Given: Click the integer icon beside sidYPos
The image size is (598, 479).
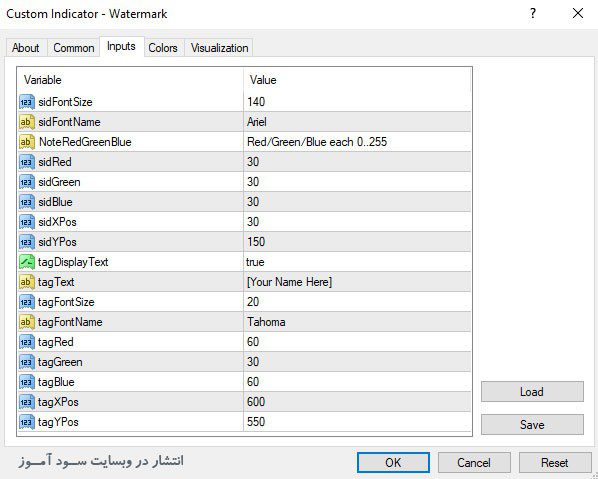Looking at the screenshot, I should (27, 242).
